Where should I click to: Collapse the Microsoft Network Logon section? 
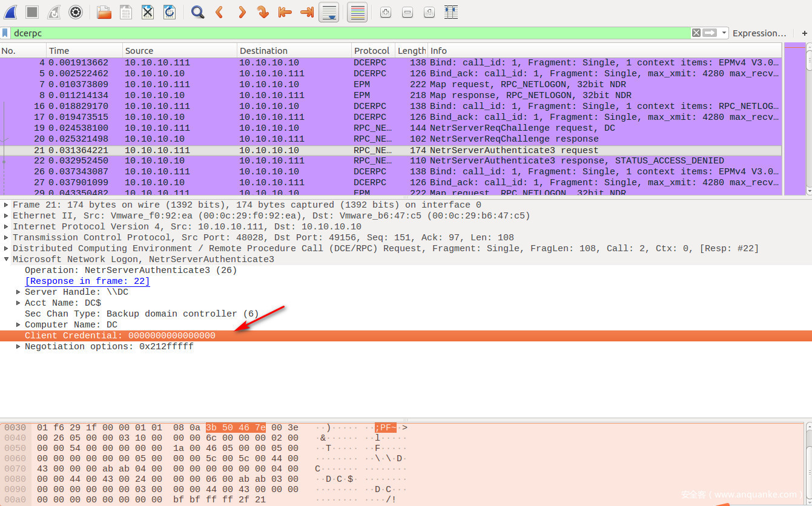pos(7,260)
